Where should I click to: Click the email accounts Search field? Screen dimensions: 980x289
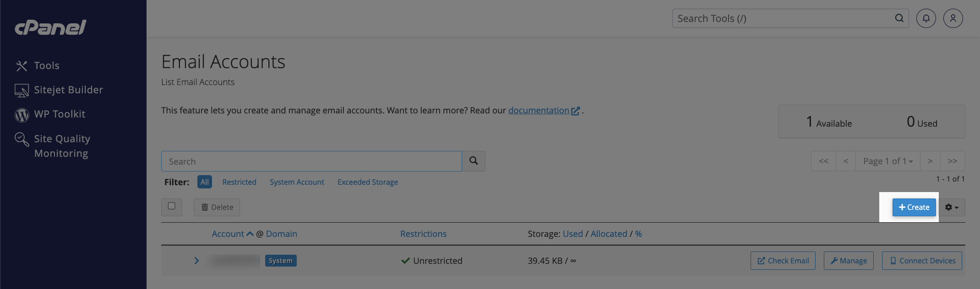coord(311,161)
